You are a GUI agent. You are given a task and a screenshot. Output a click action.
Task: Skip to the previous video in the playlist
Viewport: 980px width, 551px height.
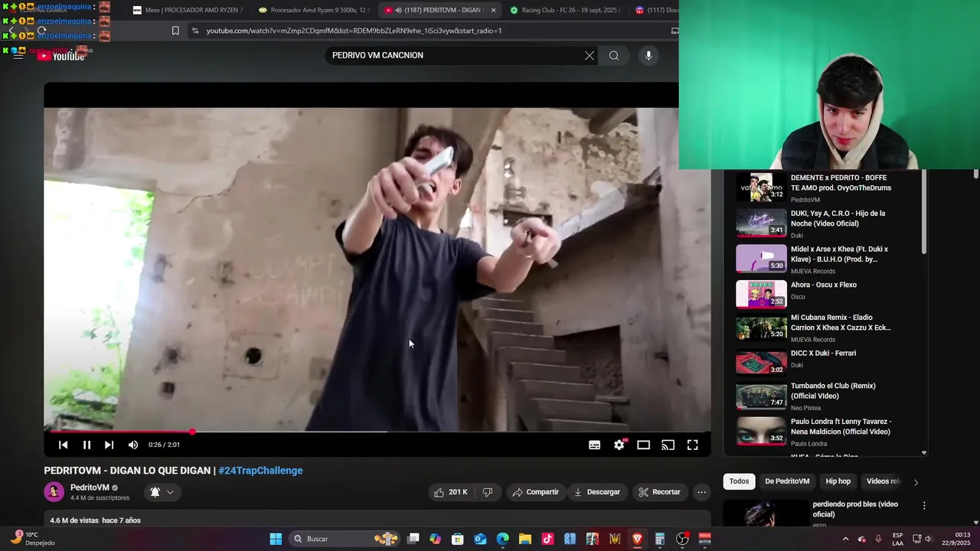point(64,445)
